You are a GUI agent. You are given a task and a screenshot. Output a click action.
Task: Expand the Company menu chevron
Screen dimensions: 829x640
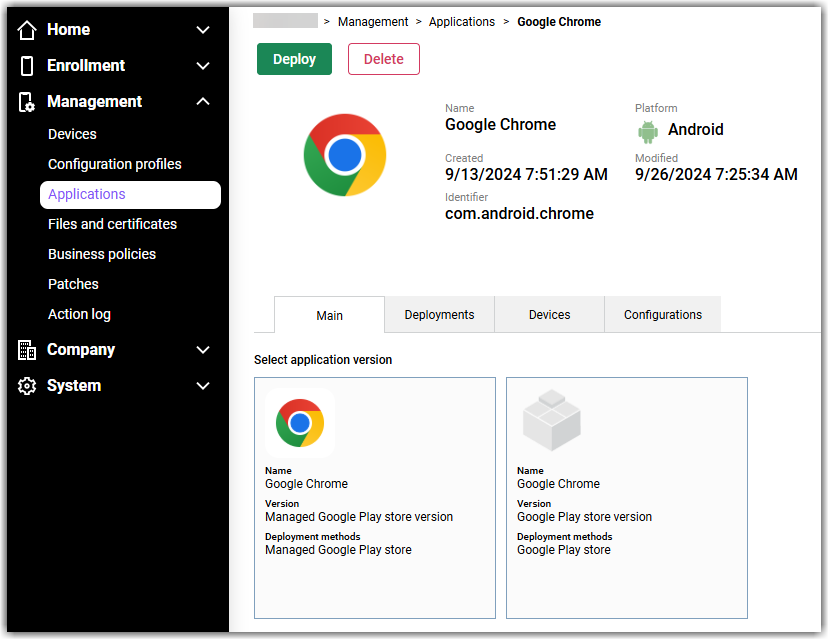click(x=203, y=350)
